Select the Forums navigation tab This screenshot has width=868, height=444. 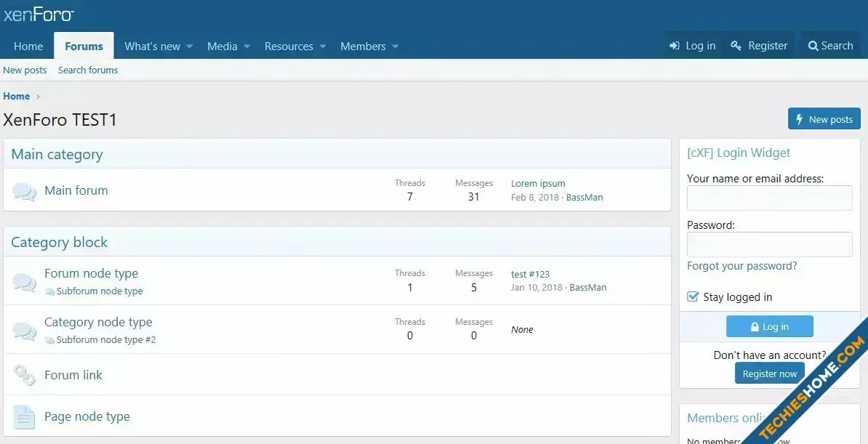pos(84,46)
